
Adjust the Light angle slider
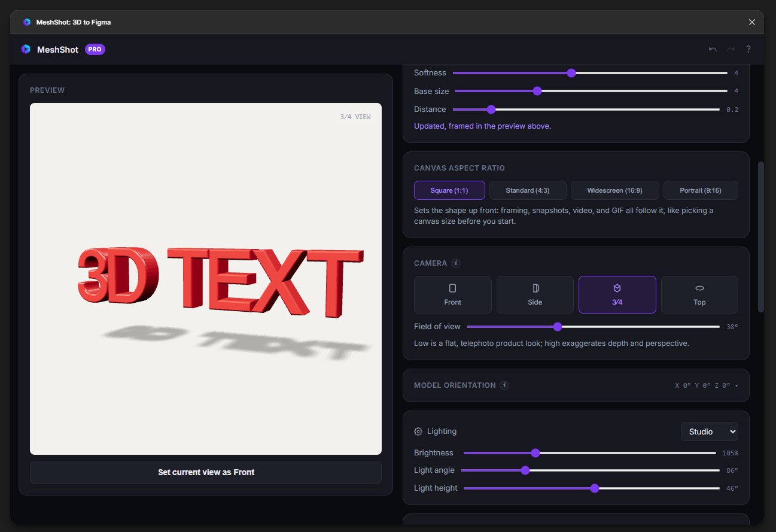coord(590,470)
